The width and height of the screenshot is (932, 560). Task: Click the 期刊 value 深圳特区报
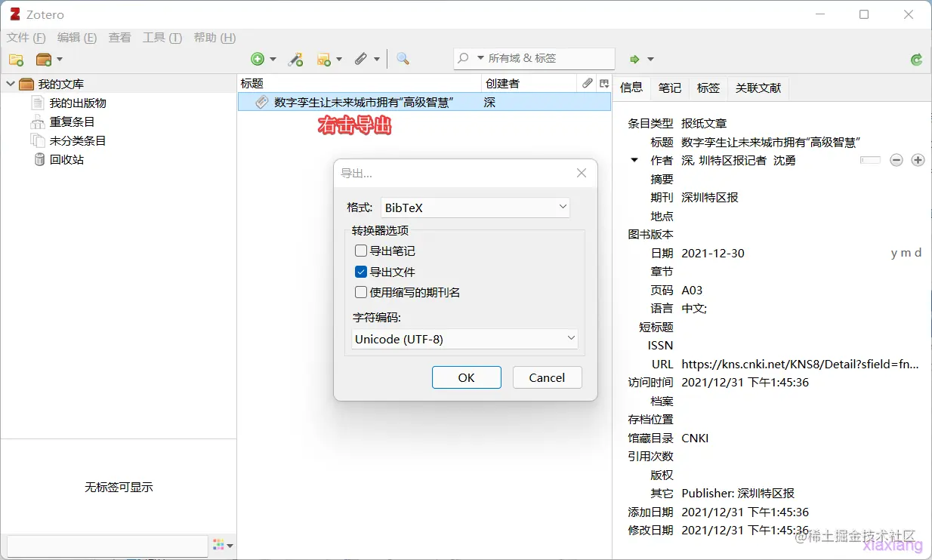click(710, 197)
